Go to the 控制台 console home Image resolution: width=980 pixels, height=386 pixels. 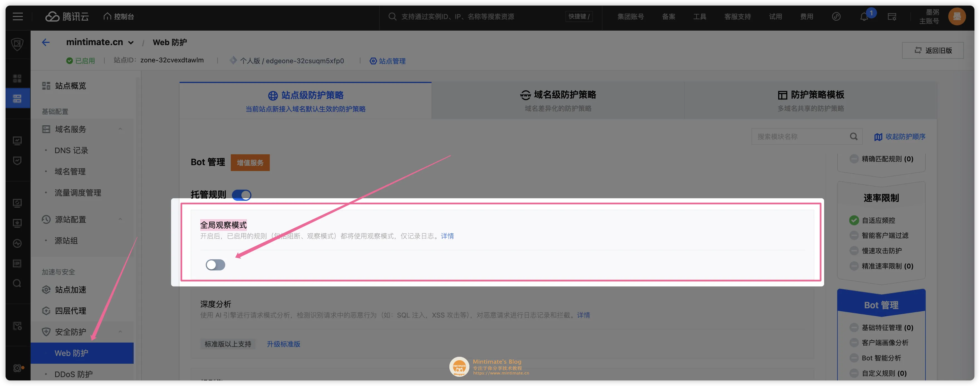coord(119,16)
